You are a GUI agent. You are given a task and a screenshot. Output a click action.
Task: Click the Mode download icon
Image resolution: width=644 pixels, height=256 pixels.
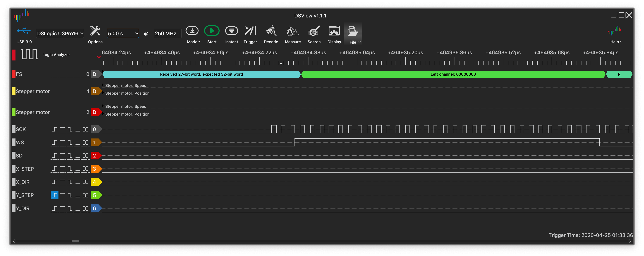[x=192, y=31]
